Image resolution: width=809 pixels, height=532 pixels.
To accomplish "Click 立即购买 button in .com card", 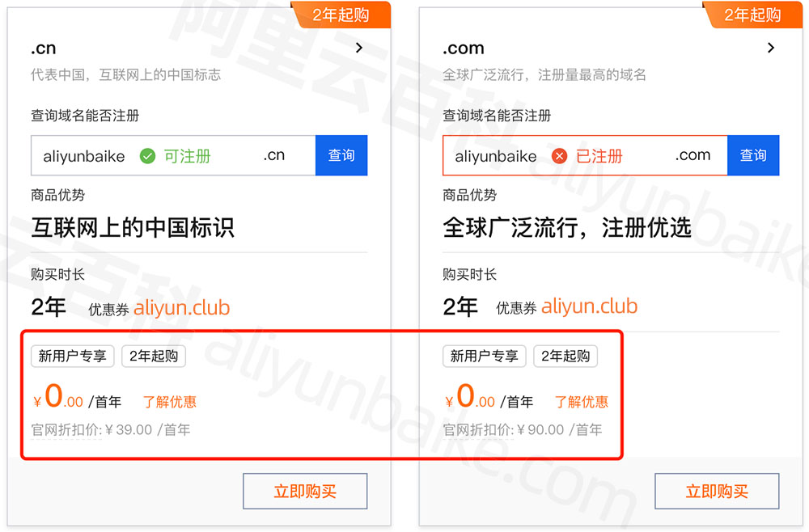I will pos(717,492).
